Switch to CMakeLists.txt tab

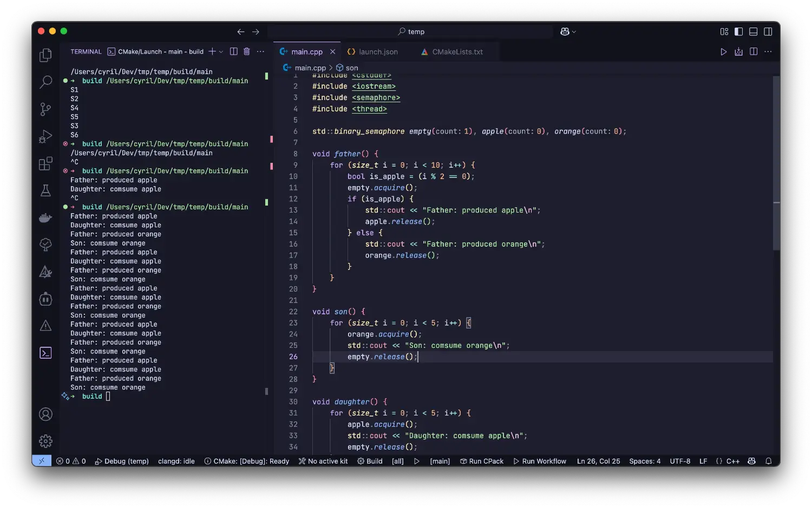(x=457, y=52)
